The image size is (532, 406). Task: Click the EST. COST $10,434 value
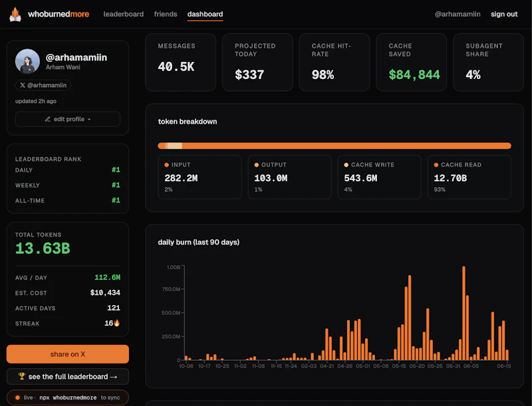[105, 292]
